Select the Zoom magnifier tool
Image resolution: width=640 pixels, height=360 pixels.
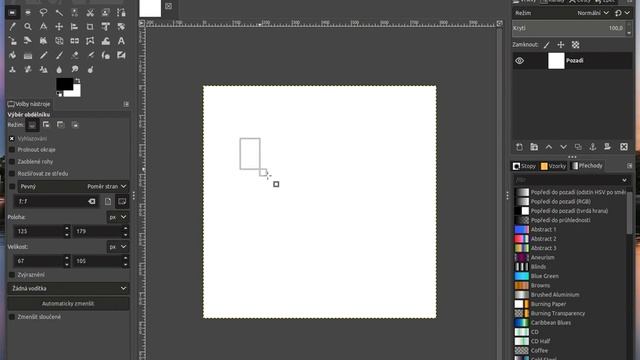[28, 27]
